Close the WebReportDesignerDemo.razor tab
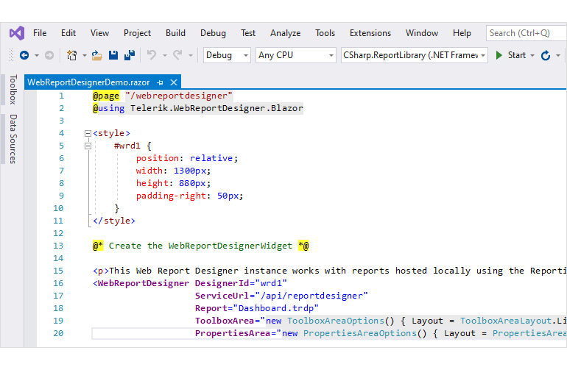Screen dimensions: 567x392 point(174,82)
